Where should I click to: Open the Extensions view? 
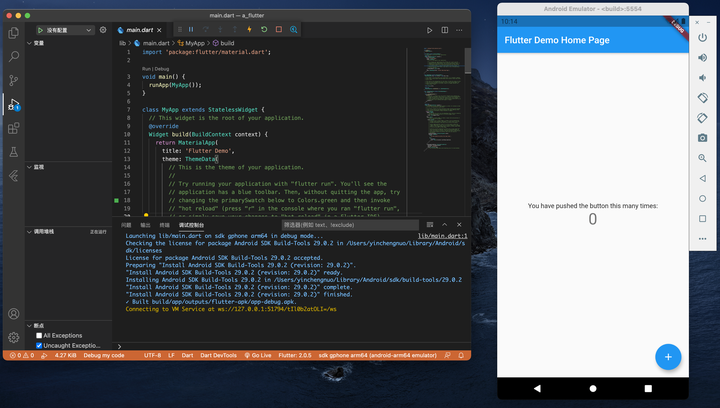(x=14, y=128)
